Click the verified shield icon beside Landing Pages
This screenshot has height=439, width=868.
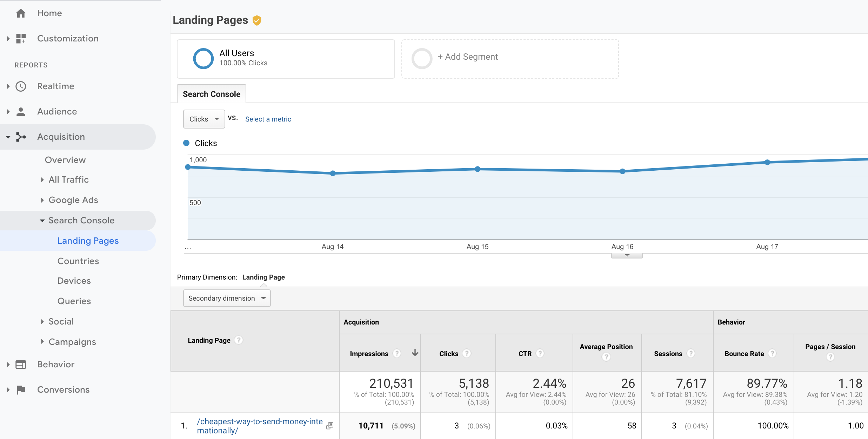pos(257,20)
